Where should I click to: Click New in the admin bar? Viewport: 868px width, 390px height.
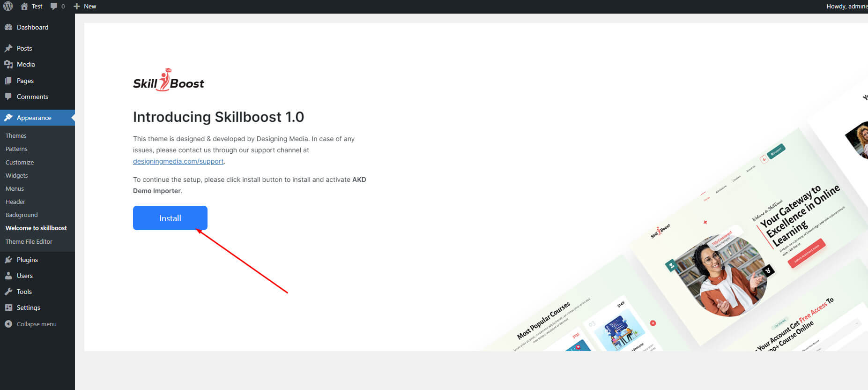coord(90,7)
